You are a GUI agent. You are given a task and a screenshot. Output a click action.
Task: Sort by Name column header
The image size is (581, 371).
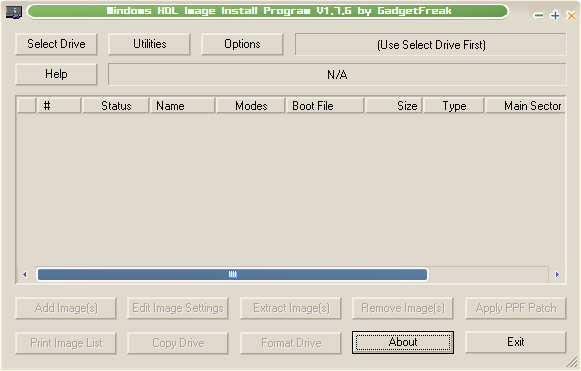(182, 106)
